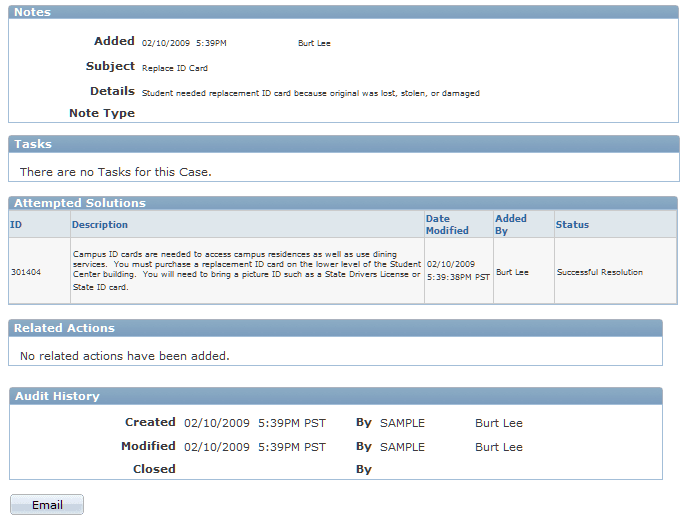
Task: Click the 'Replace ID Card' subject text
Action: 175,68
